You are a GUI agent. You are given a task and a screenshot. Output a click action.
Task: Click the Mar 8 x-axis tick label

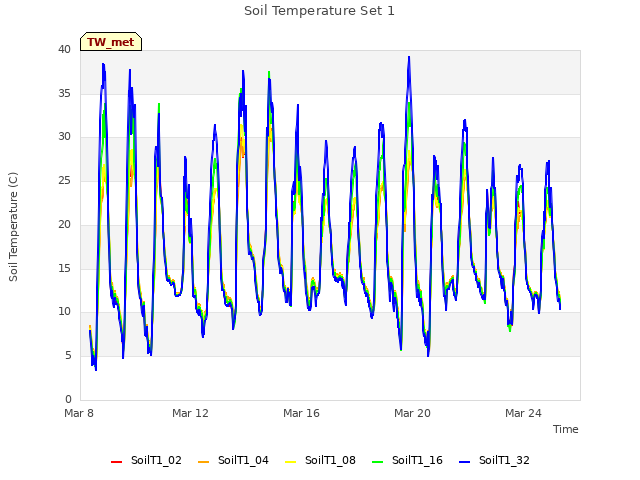[79, 413]
